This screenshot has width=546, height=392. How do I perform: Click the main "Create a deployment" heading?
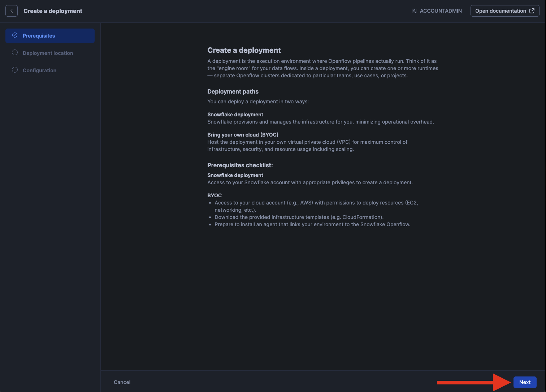click(x=244, y=50)
